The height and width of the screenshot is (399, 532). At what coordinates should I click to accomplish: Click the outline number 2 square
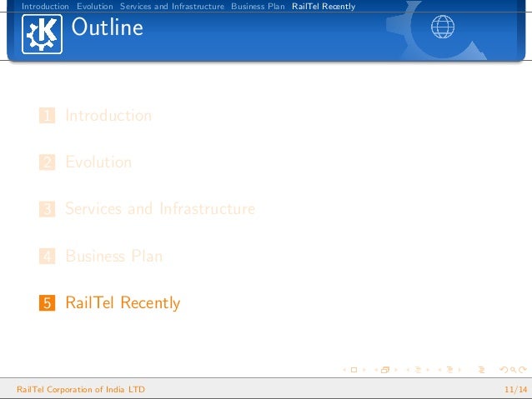(48, 162)
